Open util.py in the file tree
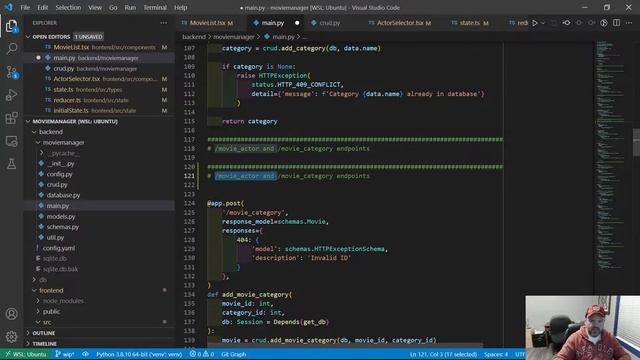Screen dimensions: 640x360 point(55,238)
